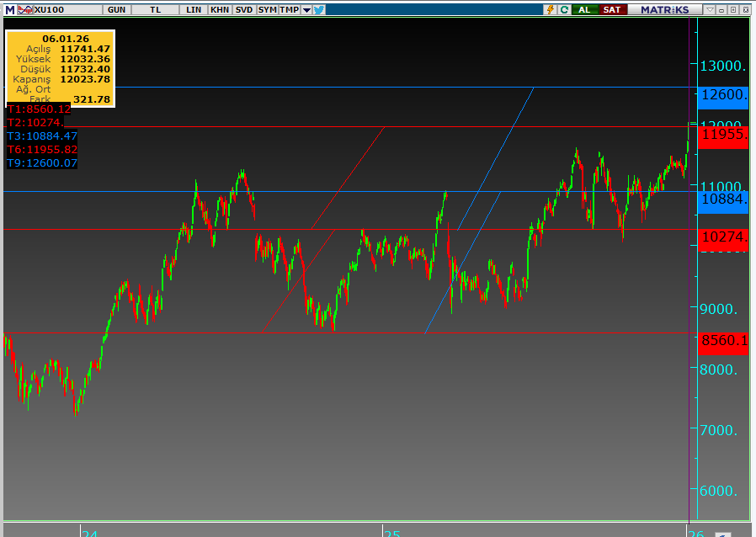The width and height of the screenshot is (756, 537).
Task: Click the Yüksek value 12032.36
Action: tap(85, 59)
